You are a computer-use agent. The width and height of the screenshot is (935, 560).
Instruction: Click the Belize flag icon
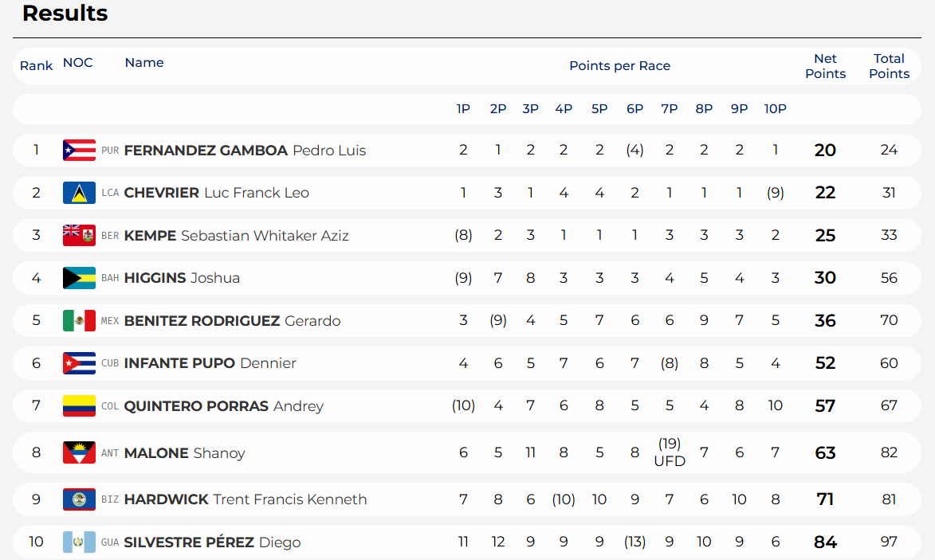click(x=79, y=499)
